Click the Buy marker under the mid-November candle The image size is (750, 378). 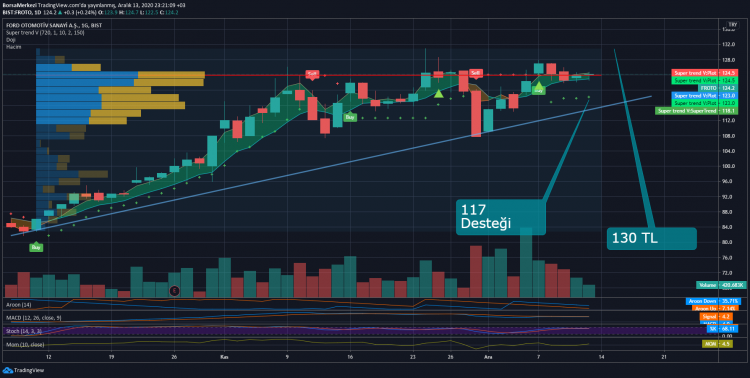[350, 117]
